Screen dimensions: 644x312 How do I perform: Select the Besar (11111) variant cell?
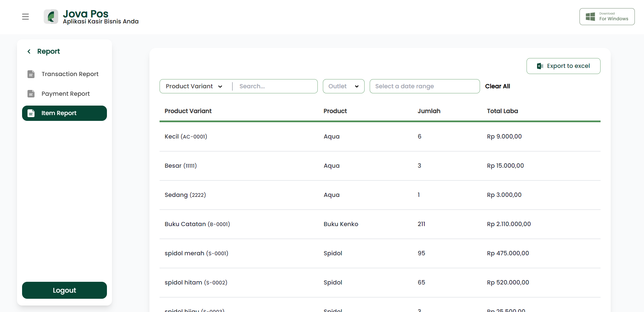tap(181, 166)
